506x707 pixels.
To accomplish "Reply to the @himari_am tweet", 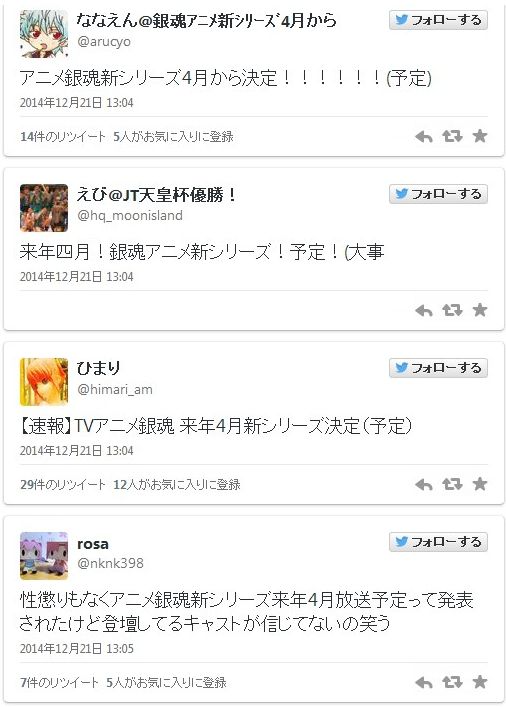I will tap(424, 484).
